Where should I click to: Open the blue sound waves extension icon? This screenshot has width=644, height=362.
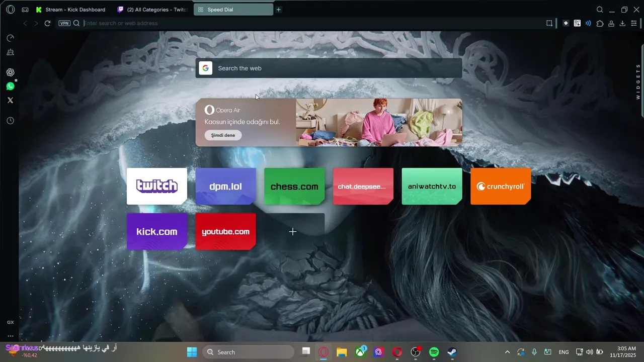pos(588,23)
